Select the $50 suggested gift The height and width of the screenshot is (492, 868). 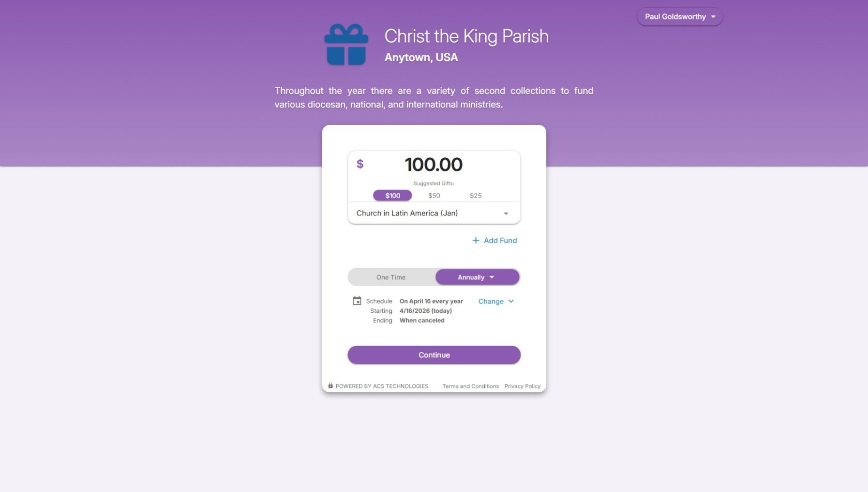(434, 196)
